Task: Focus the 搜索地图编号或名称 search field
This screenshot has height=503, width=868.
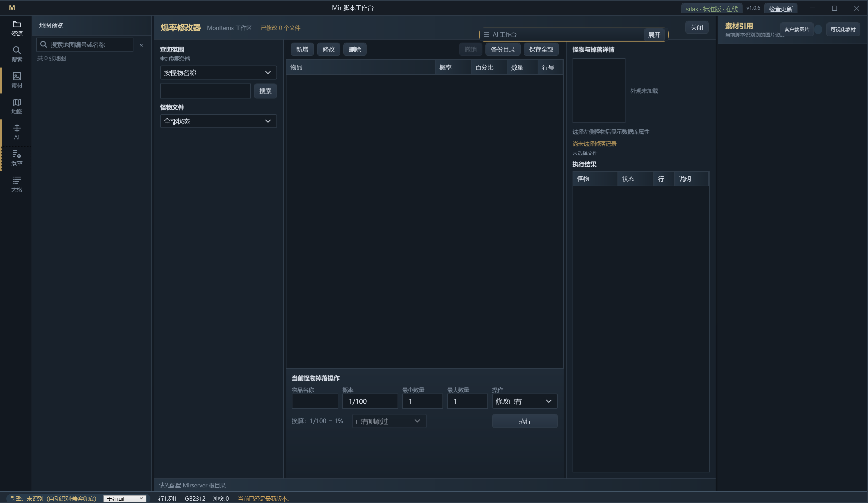Action: (x=85, y=45)
